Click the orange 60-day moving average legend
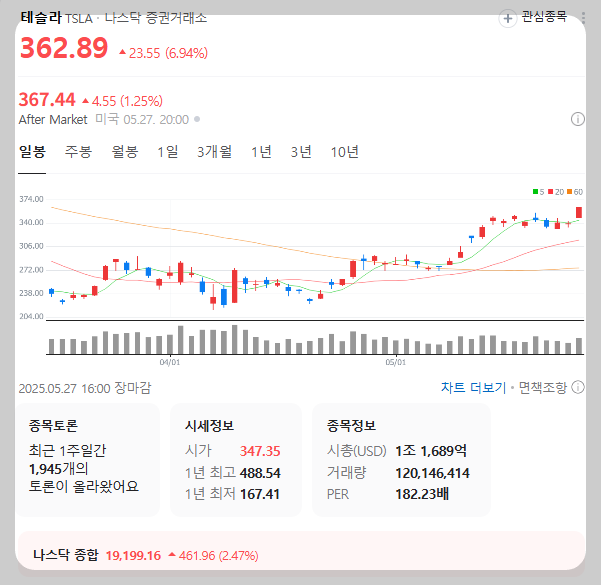This screenshot has width=601, height=585. 575,192
